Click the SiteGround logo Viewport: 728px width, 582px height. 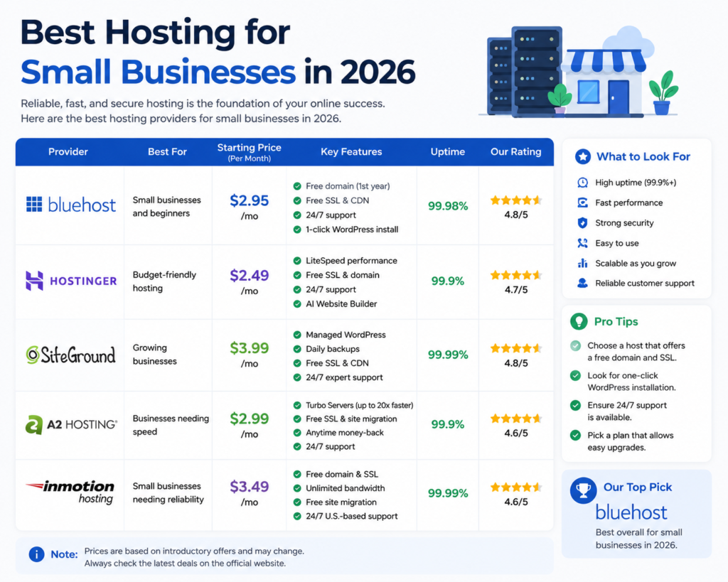point(70,355)
